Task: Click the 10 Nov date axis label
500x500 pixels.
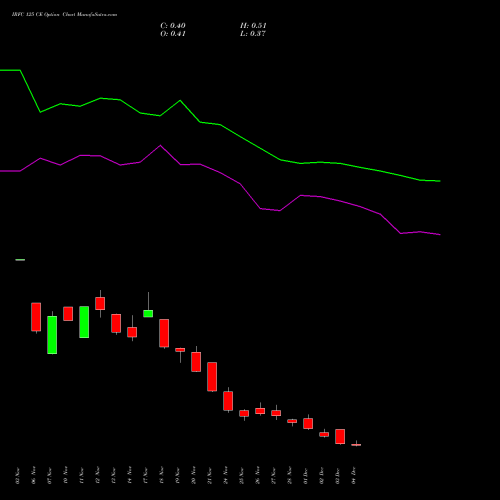Action: 66,475
